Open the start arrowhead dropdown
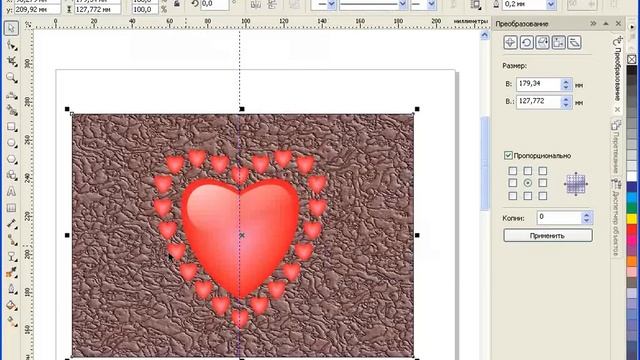640x360 pixels. [331, 4]
